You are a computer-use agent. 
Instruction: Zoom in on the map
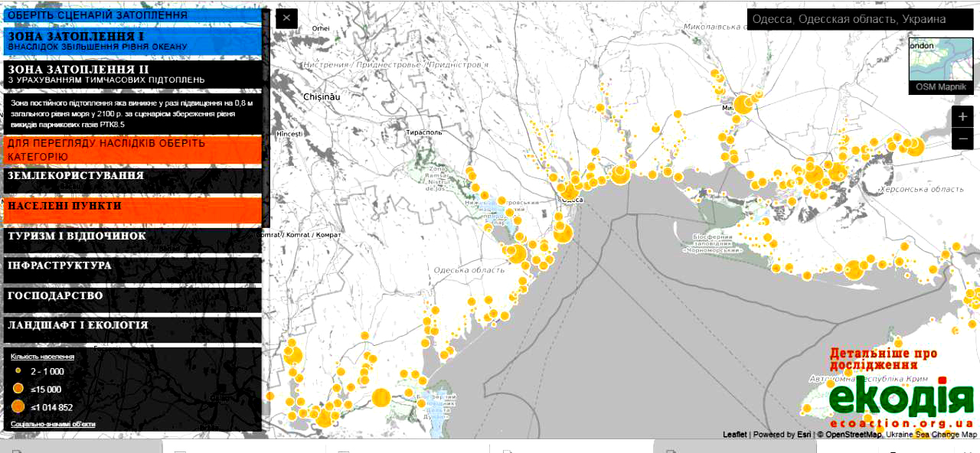coord(962,117)
